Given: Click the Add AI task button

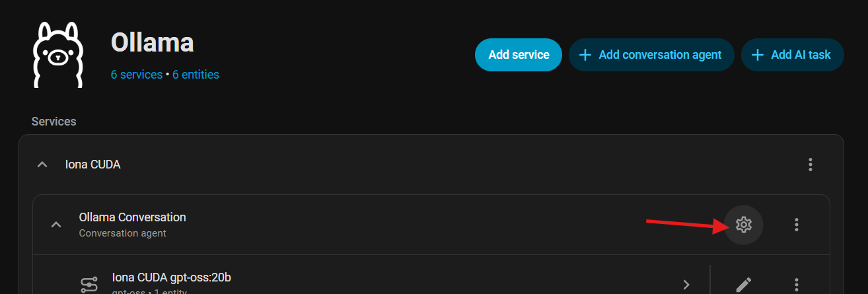Looking at the screenshot, I should click(x=792, y=55).
